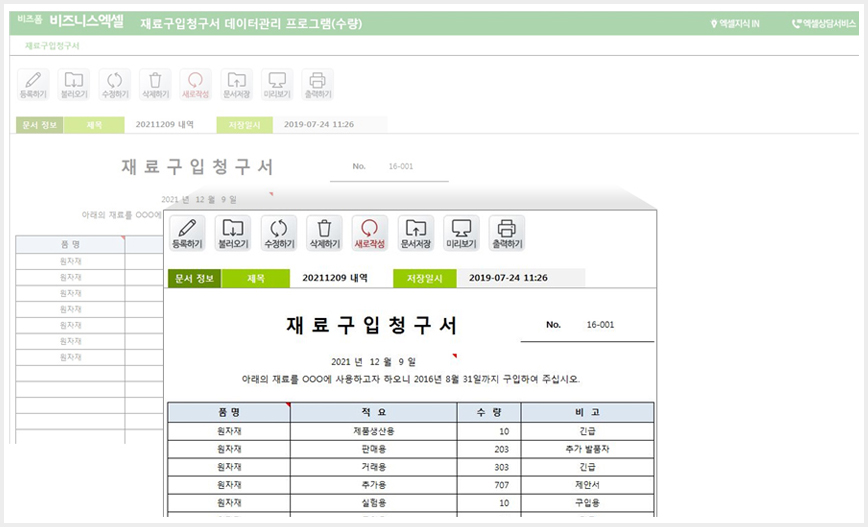This screenshot has height=527, width=868.
Task: Click quantity cell 203
Action: [x=489, y=450]
